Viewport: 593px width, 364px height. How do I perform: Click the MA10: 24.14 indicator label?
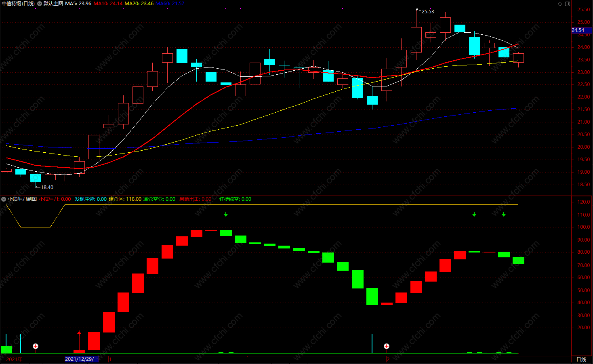pos(108,4)
